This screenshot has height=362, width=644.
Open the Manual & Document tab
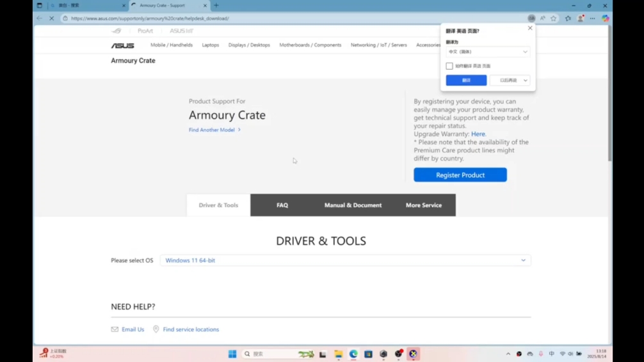(x=353, y=205)
